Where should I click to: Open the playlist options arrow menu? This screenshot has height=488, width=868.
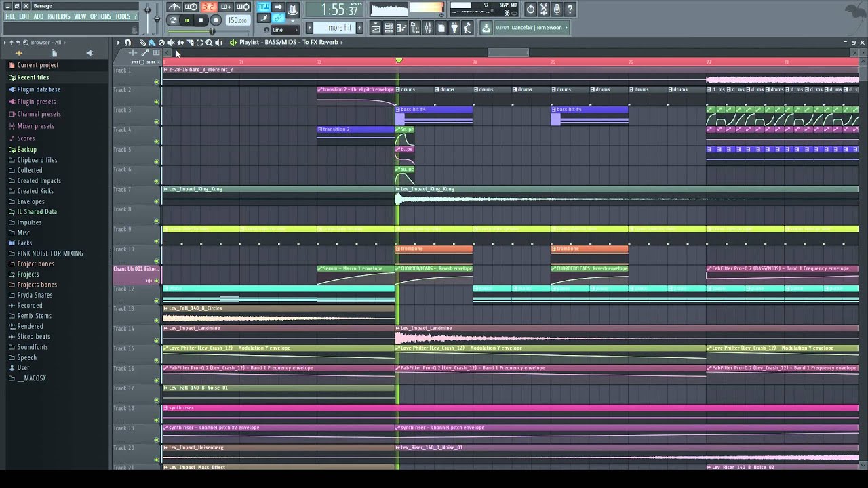[x=118, y=43]
